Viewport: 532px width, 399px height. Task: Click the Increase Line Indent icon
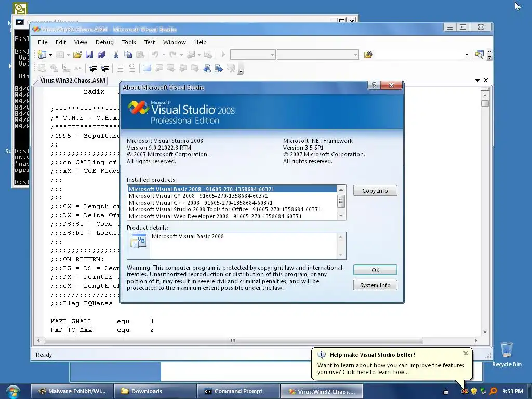[x=105, y=68]
